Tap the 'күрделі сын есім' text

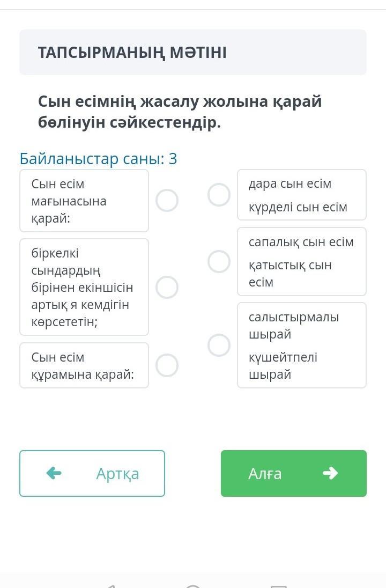(x=298, y=207)
